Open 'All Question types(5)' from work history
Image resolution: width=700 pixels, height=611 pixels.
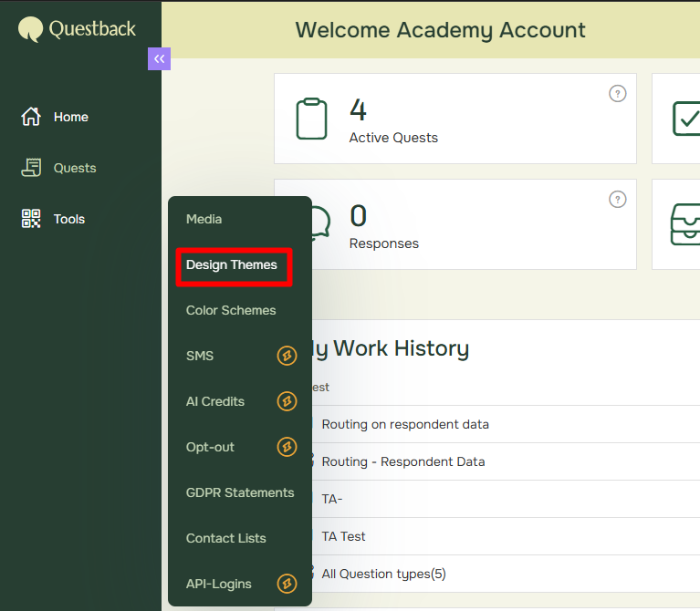pos(383,574)
